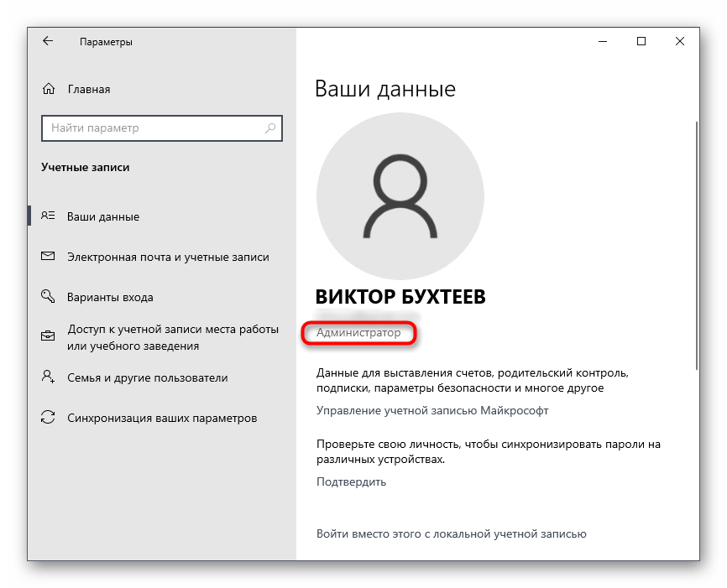727x588 pixels.
Task: Go to Синхронизация ваших параметров
Action: coord(162,418)
